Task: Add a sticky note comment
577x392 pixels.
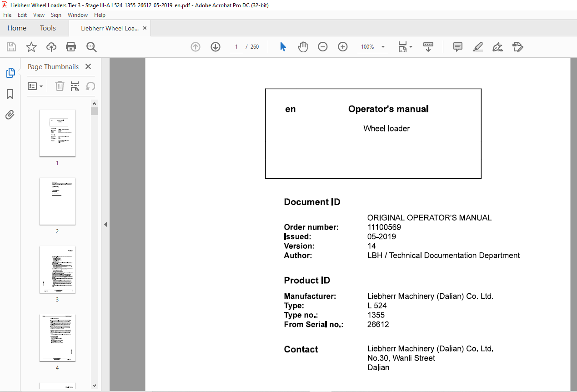Action: point(458,47)
